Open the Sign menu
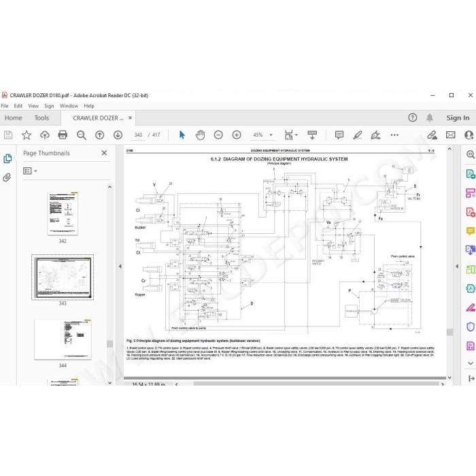476x476 pixels. (49, 106)
